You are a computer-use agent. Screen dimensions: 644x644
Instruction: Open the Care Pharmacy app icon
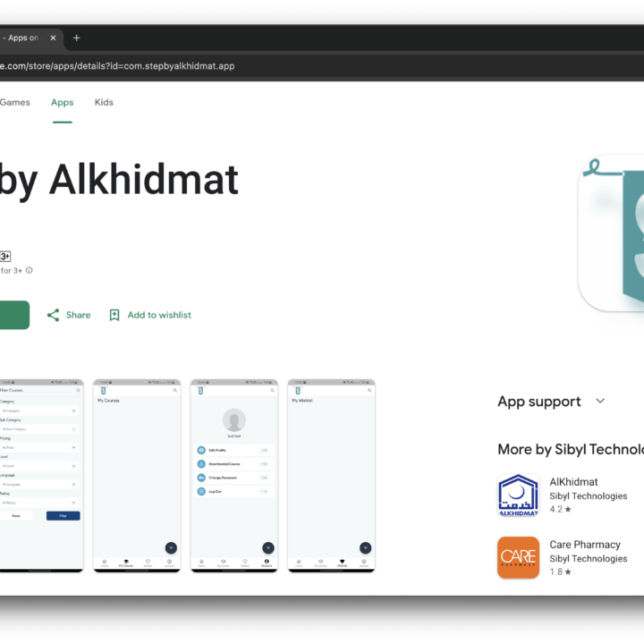(518, 557)
